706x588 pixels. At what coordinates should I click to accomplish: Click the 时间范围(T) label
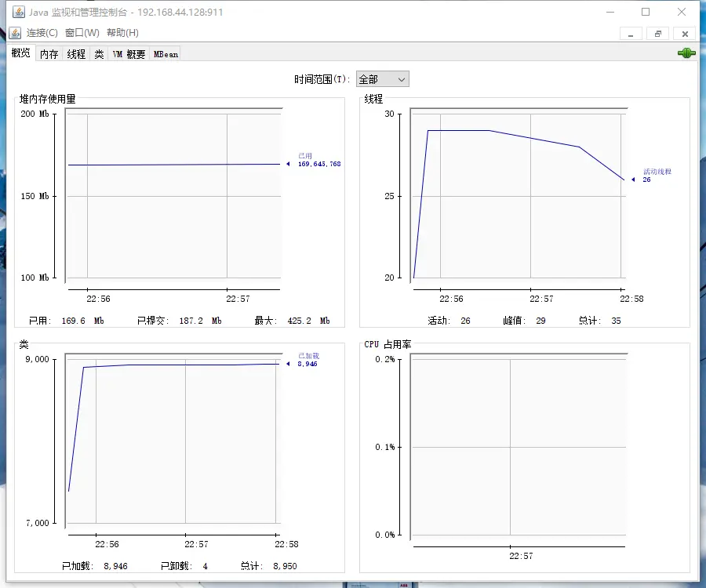322,79
